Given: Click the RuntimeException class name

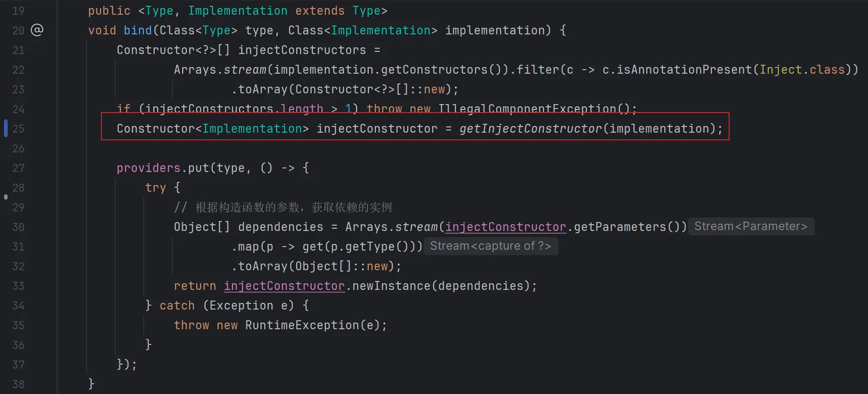Looking at the screenshot, I should tap(302, 325).
